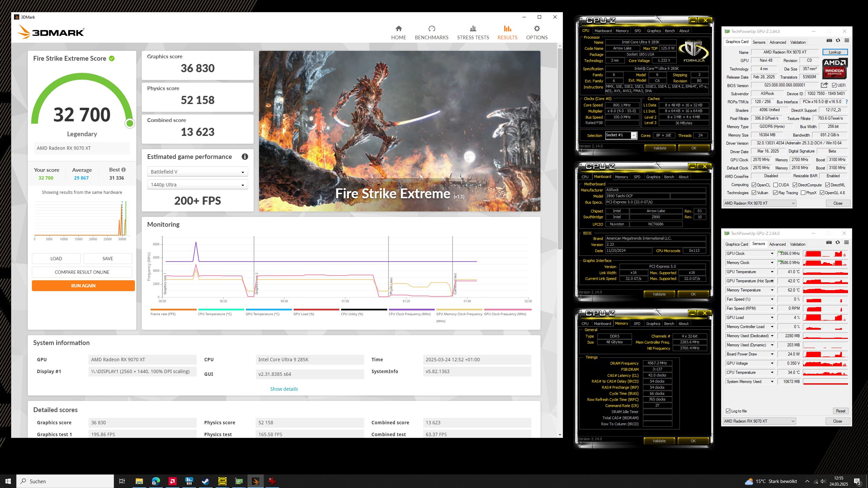
Task: Toggle the UEFI checkbox in GPU-Z
Action: click(834, 85)
